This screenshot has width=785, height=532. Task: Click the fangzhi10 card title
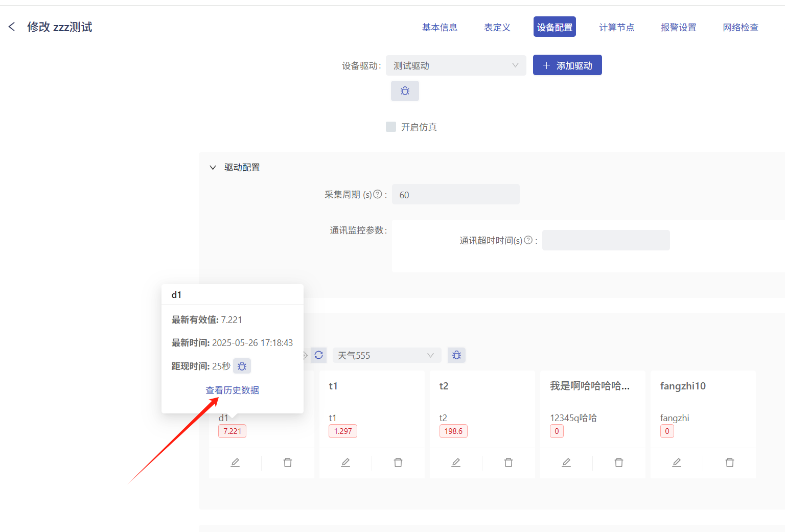pos(683,386)
